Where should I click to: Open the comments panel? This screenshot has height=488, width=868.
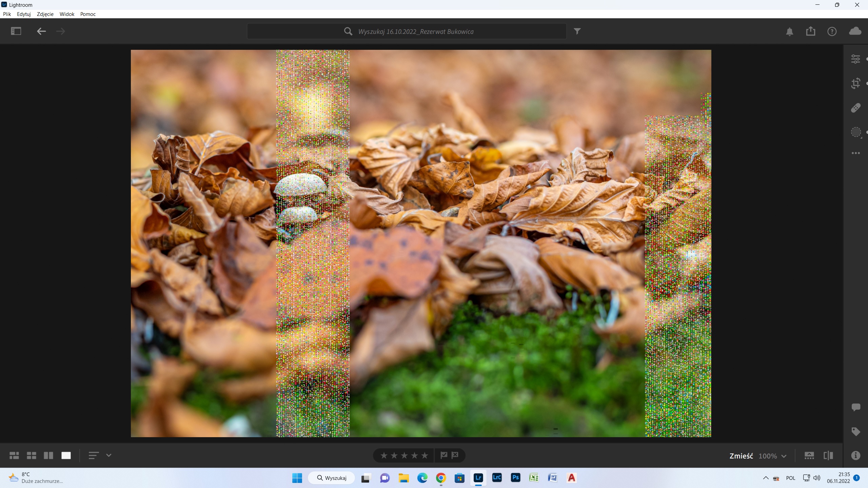tap(856, 407)
